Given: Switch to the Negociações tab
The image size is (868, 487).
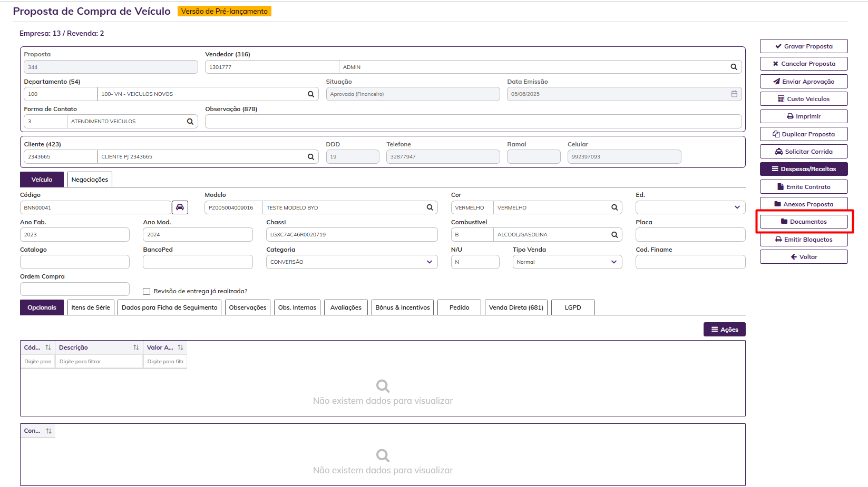Looking at the screenshot, I should pos(90,180).
